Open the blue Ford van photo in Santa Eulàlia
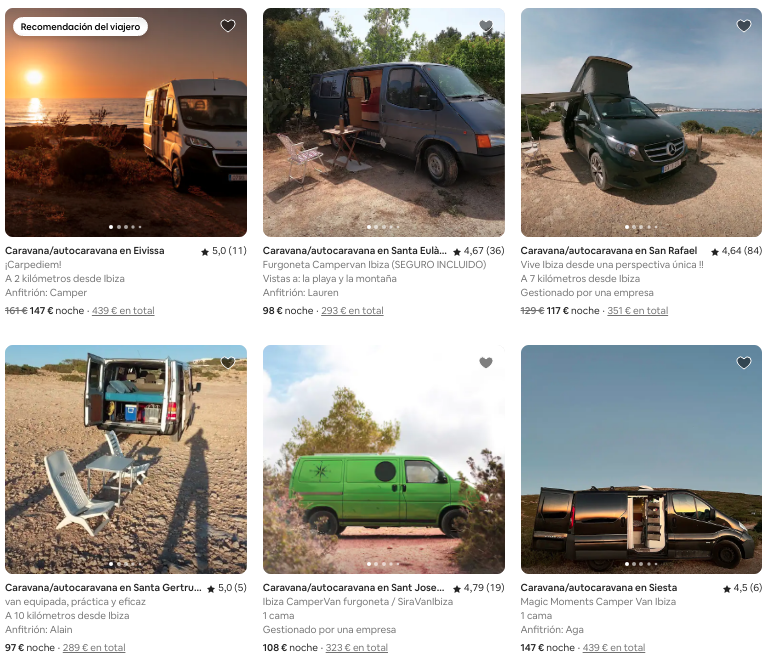 [x=384, y=122]
